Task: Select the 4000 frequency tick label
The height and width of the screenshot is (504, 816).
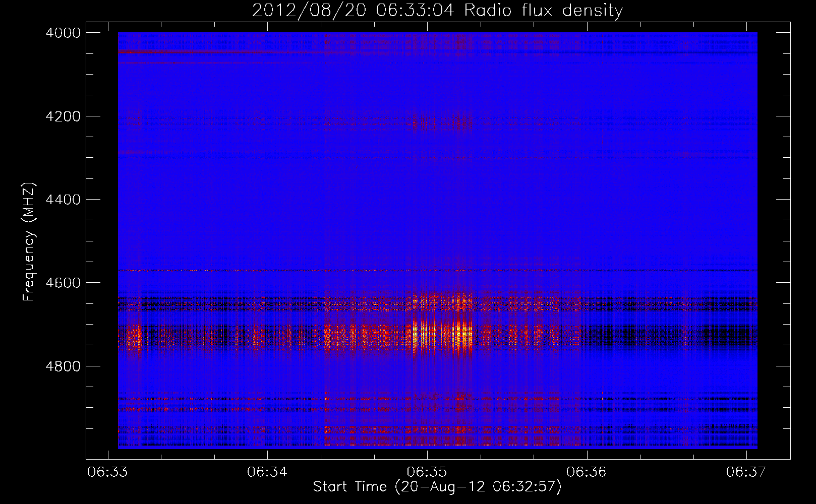Action: [63, 33]
